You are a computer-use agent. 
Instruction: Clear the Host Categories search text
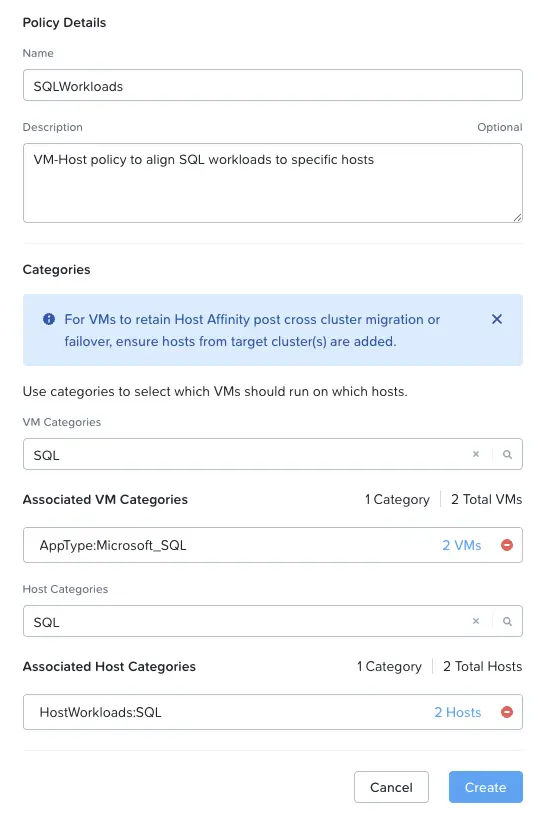[476, 621]
